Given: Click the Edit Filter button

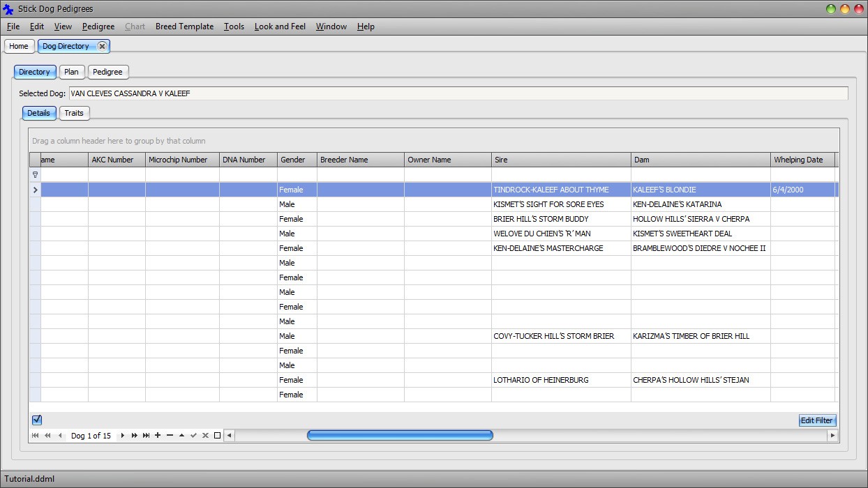Looking at the screenshot, I should click(816, 420).
